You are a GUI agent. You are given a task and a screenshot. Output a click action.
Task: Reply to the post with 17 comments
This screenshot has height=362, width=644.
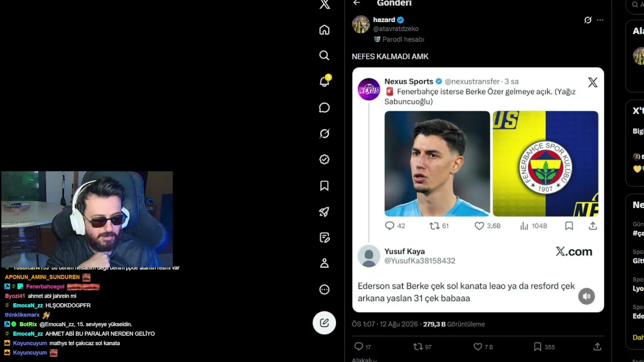(x=363, y=347)
